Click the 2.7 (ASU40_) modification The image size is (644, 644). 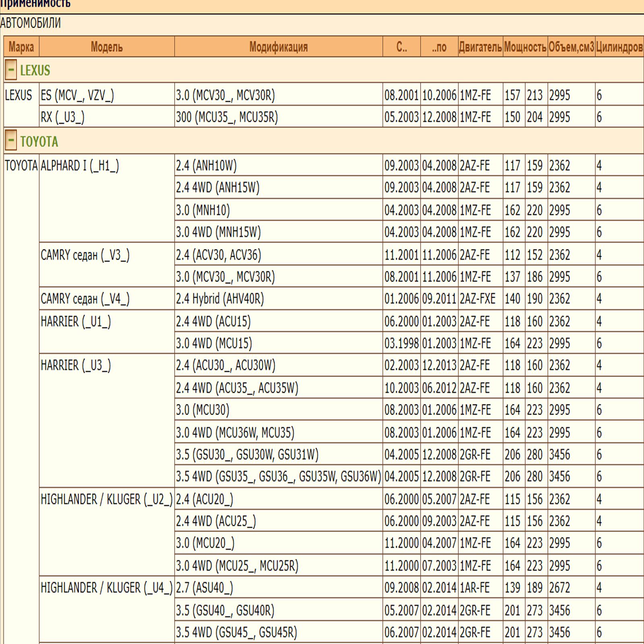[204, 588]
